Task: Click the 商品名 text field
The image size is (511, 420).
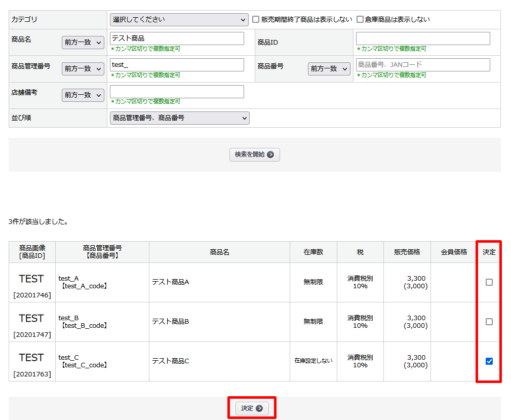Action: point(177,39)
